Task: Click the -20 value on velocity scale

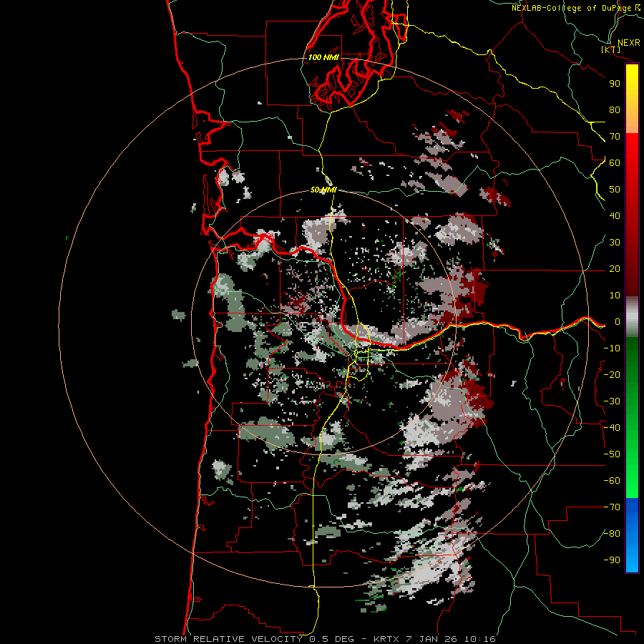Action: tap(612, 375)
